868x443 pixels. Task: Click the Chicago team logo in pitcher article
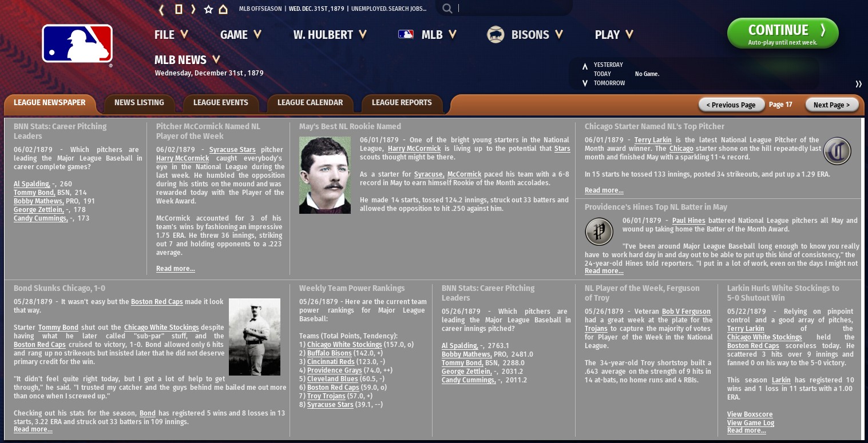point(837,151)
